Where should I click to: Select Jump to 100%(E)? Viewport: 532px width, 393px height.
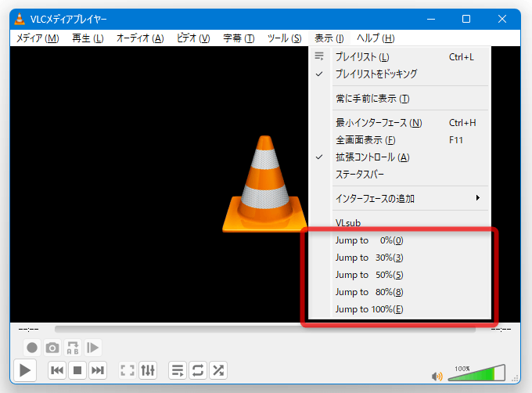(400, 309)
